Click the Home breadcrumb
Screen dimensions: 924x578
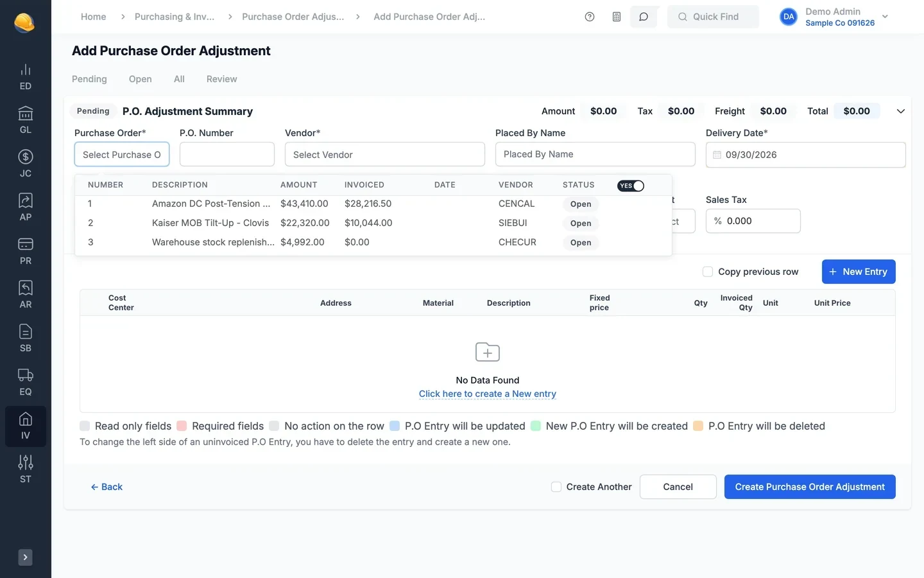point(94,17)
